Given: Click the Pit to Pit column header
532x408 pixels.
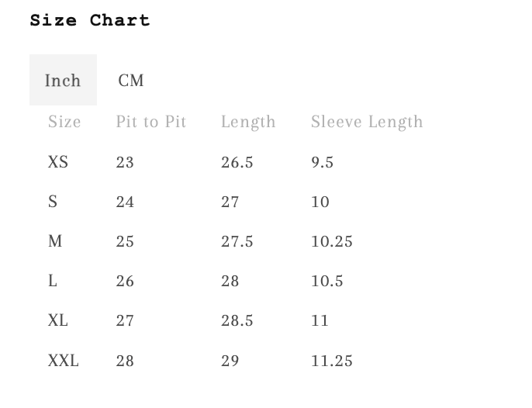Looking at the screenshot, I should [151, 122].
